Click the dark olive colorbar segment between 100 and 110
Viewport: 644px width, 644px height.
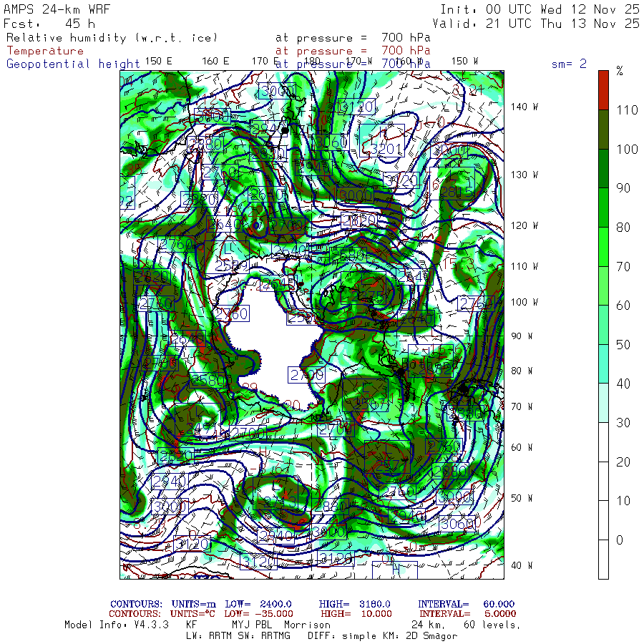pyautogui.click(x=603, y=130)
